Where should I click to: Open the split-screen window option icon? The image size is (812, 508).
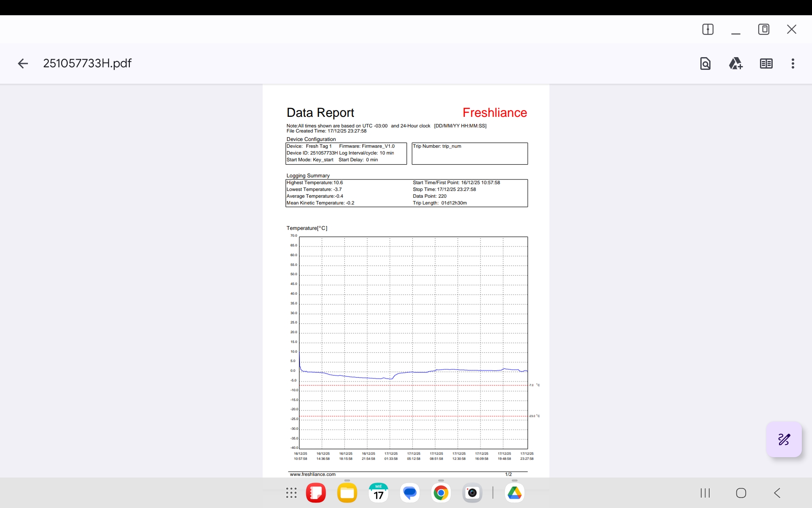tap(708, 29)
